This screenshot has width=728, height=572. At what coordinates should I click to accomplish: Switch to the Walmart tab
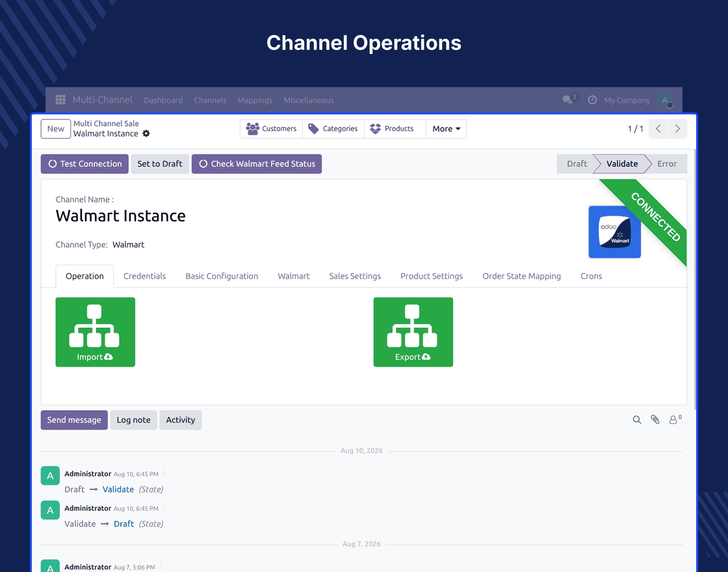tap(293, 276)
